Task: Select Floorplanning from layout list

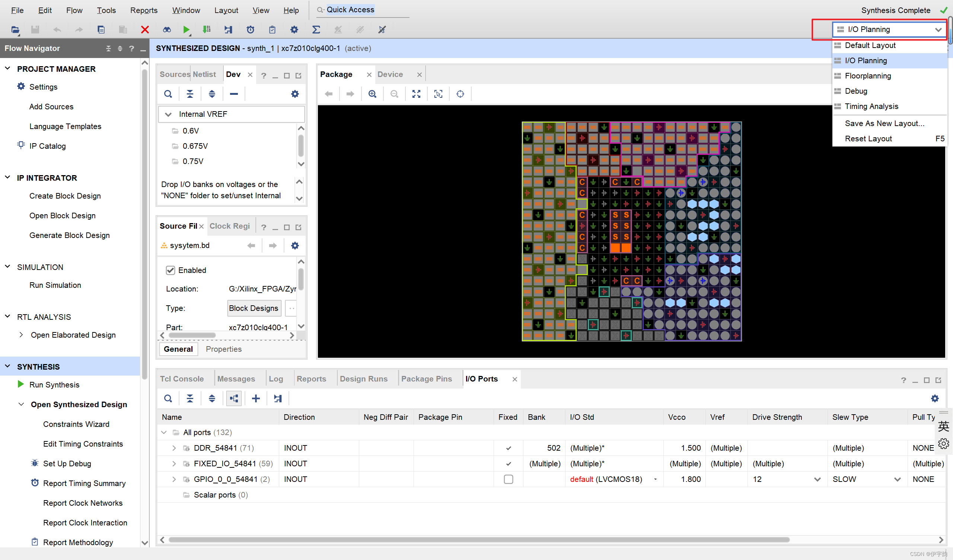Action: coord(867,75)
